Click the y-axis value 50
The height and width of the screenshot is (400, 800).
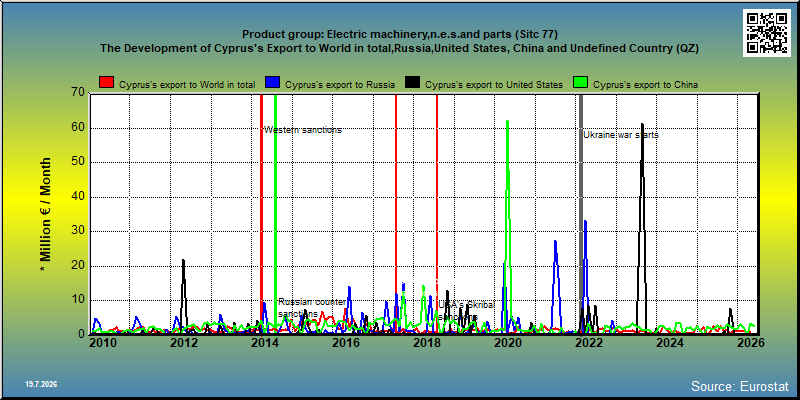click(78, 162)
